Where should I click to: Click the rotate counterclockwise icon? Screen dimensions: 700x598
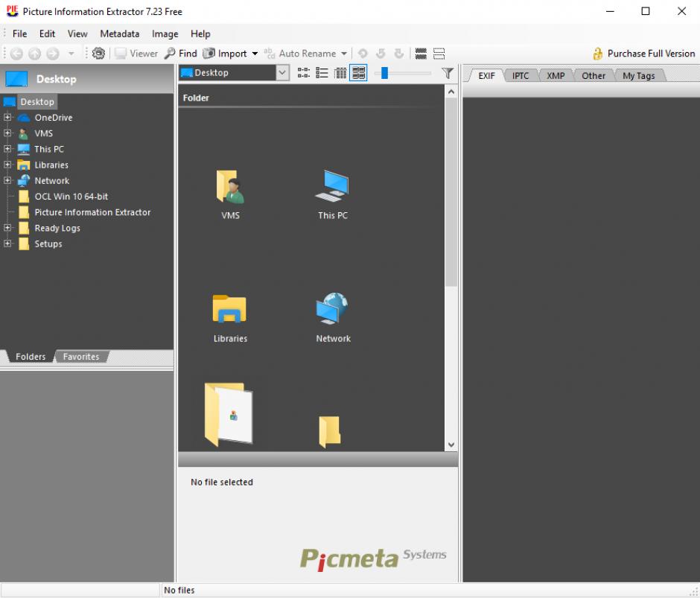(381, 54)
